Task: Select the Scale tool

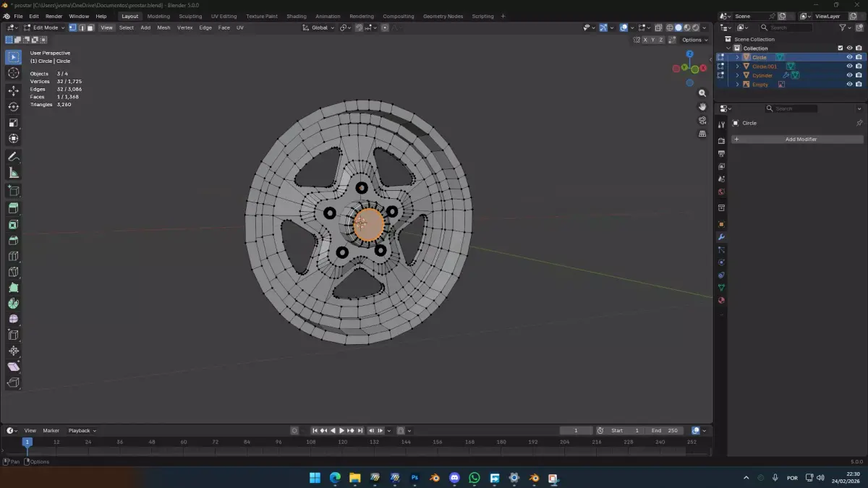Action: [14, 123]
